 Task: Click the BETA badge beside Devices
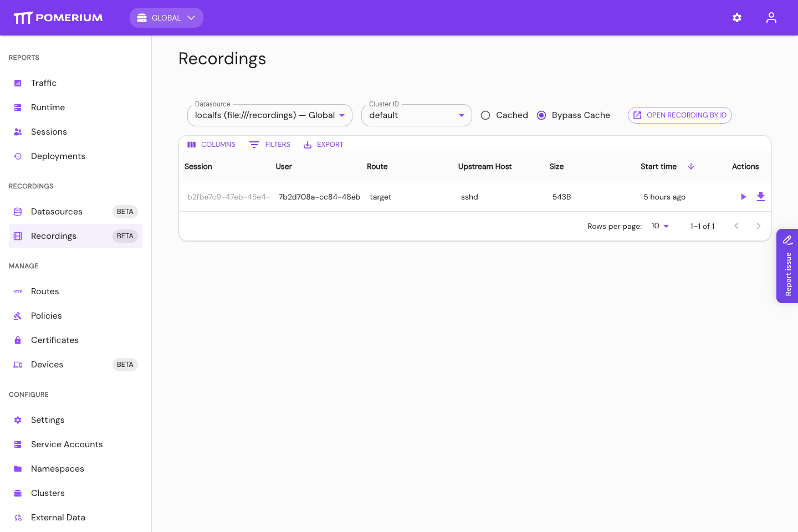click(125, 365)
